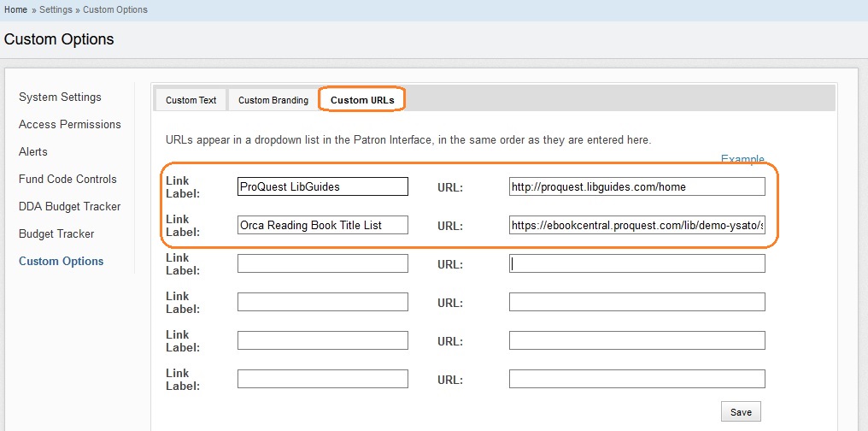
Task: Select the Custom URLs tab
Action: pyautogui.click(x=362, y=100)
